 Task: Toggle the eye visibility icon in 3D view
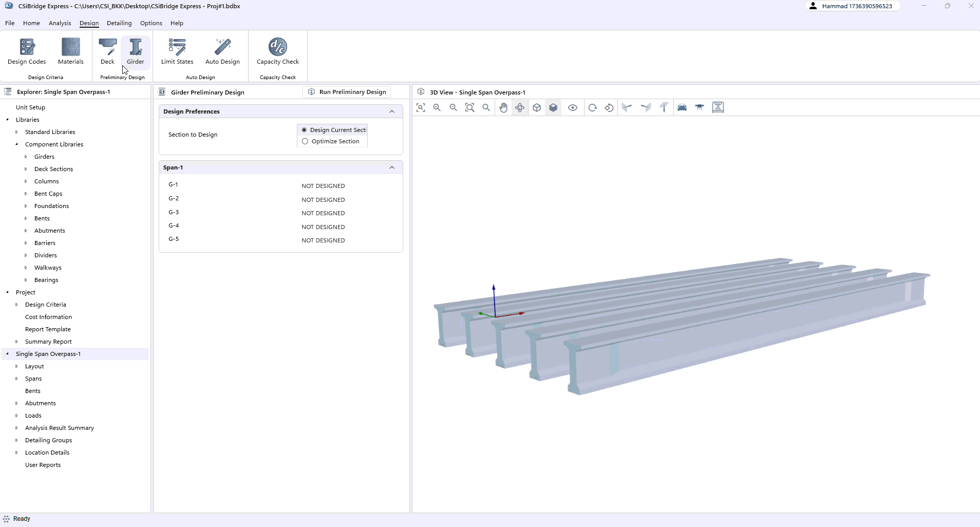[573, 107]
